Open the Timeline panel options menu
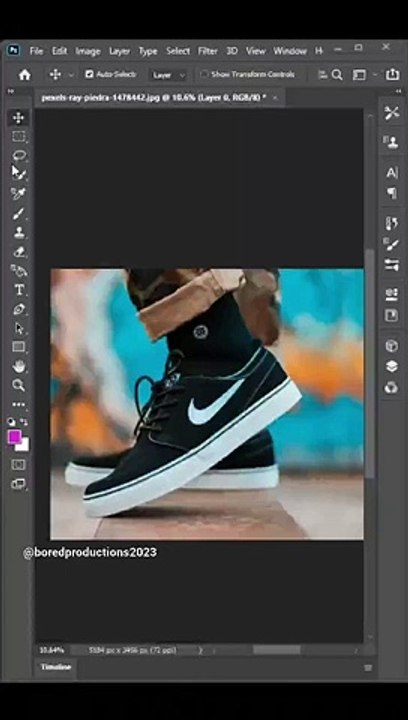The height and width of the screenshot is (720, 408). [x=368, y=668]
